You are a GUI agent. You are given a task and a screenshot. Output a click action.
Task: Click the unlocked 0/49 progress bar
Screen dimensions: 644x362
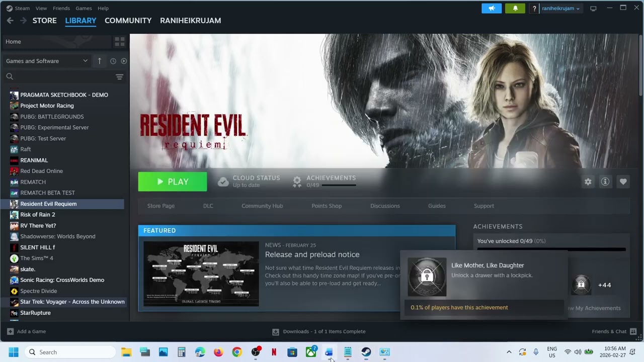point(551,249)
